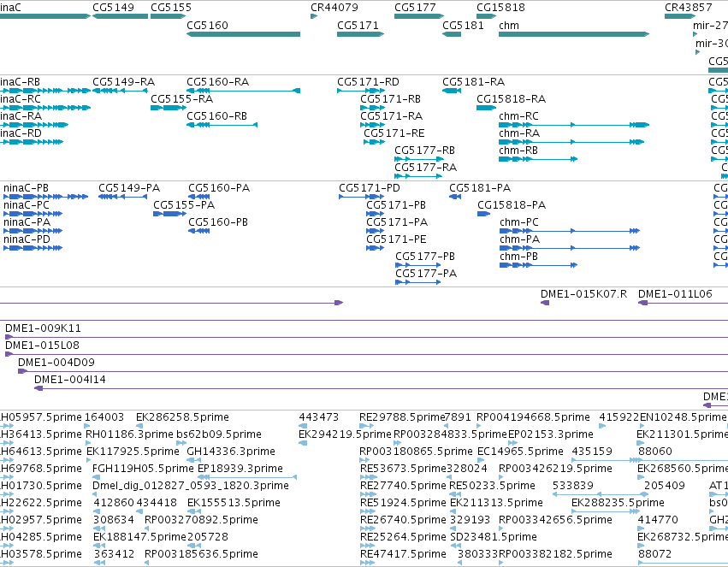Click protein ninaC-PC
This screenshot has height=567, width=728.
coord(33,214)
